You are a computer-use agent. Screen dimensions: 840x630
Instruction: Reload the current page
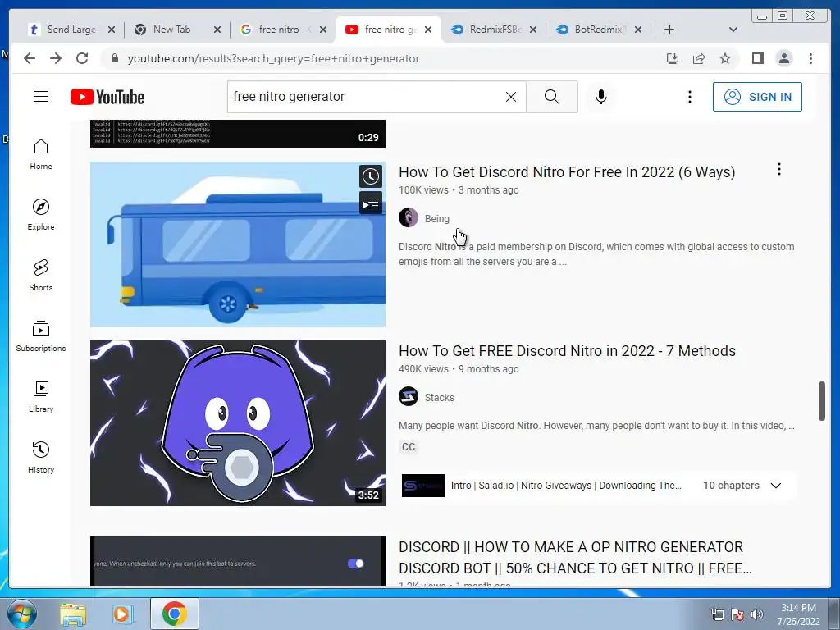click(x=82, y=58)
